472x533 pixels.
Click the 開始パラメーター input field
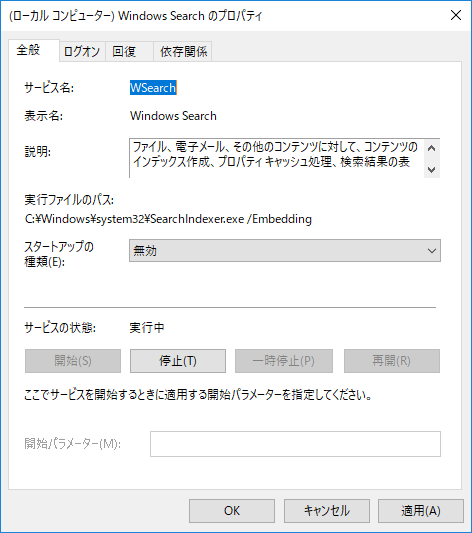(295, 444)
